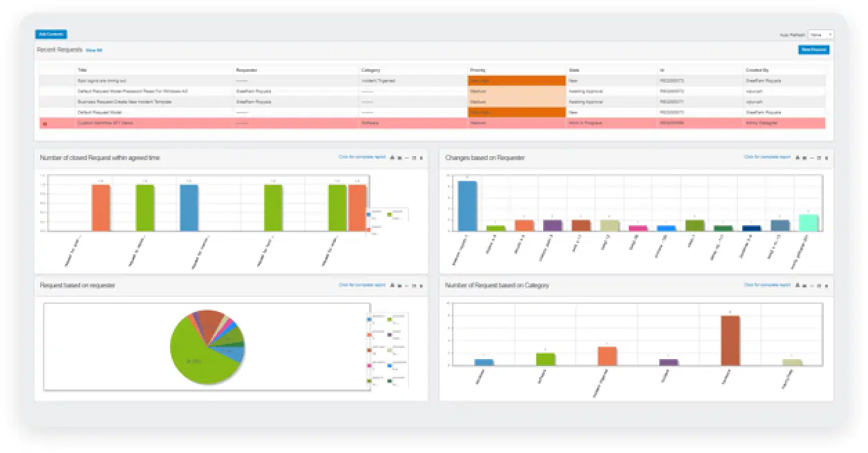Toggle the blue series in the pie chart legend
Screen dimensions: 868x453
coord(368,318)
